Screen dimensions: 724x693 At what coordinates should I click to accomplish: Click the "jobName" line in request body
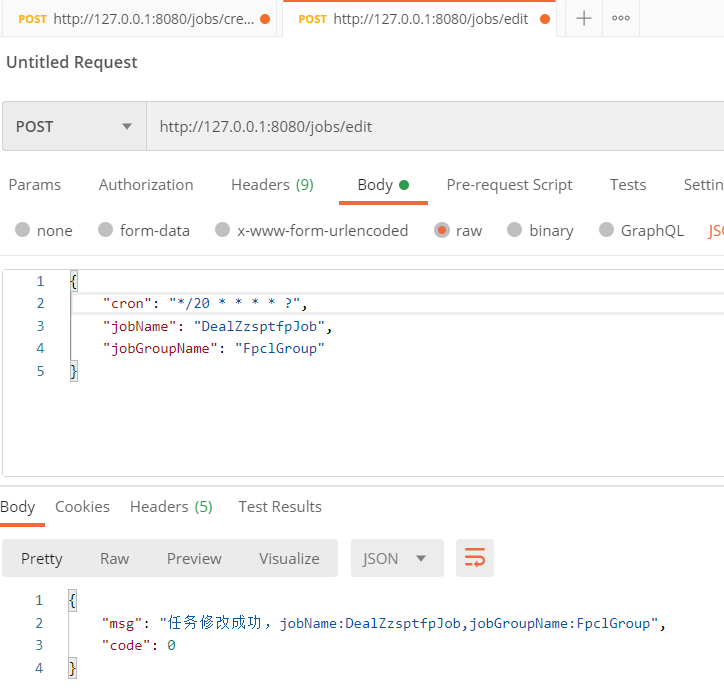coord(217,326)
